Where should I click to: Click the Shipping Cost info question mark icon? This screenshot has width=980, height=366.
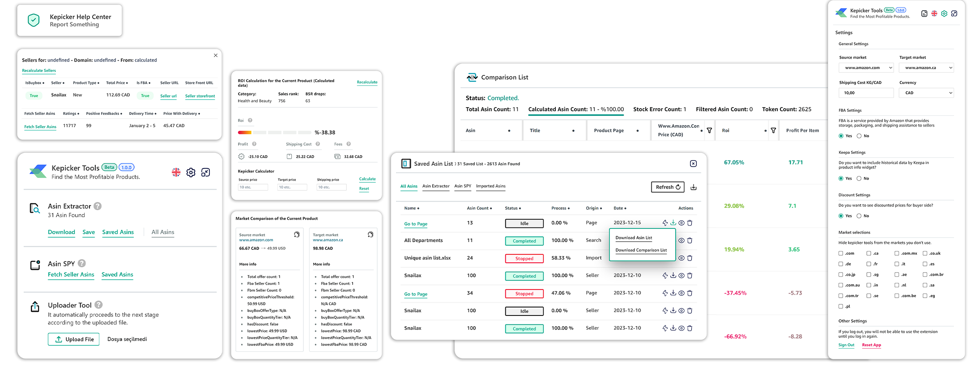pos(318,144)
